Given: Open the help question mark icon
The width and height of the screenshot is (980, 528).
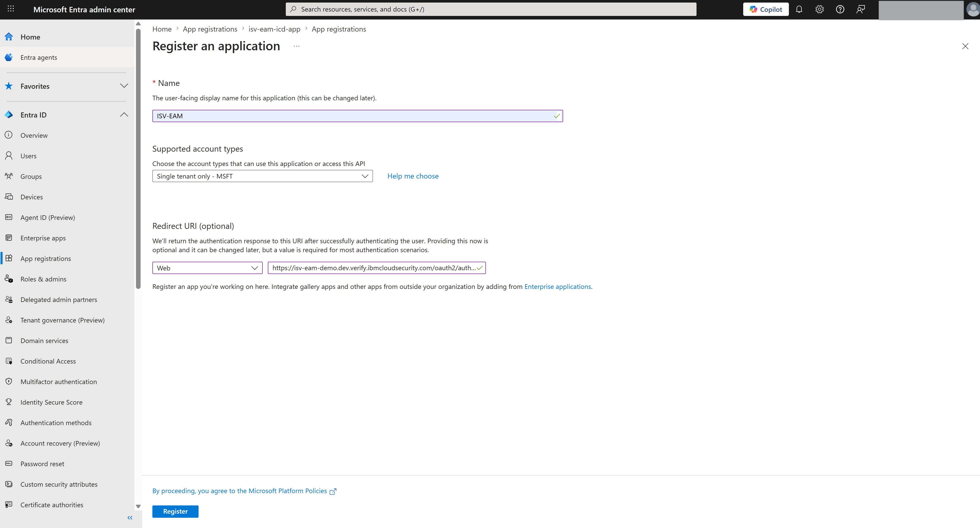Looking at the screenshot, I should point(840,9).
